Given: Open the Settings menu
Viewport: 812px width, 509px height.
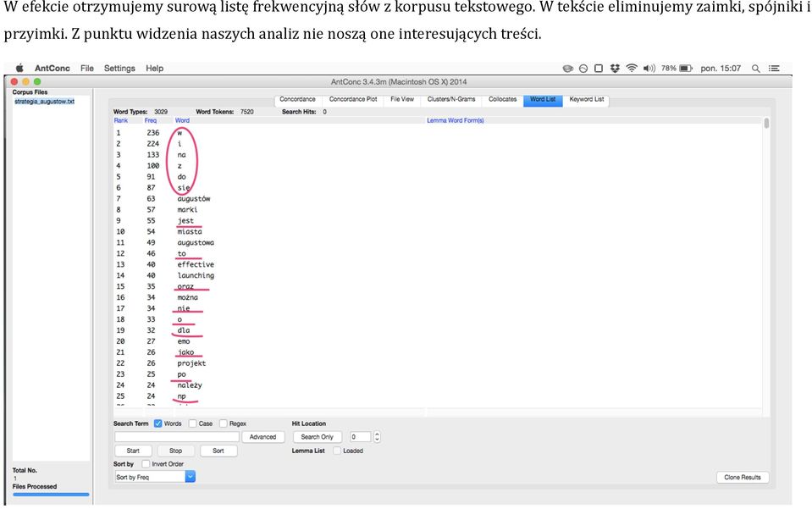Looking at the screenshot, I should tap(119, 69).
